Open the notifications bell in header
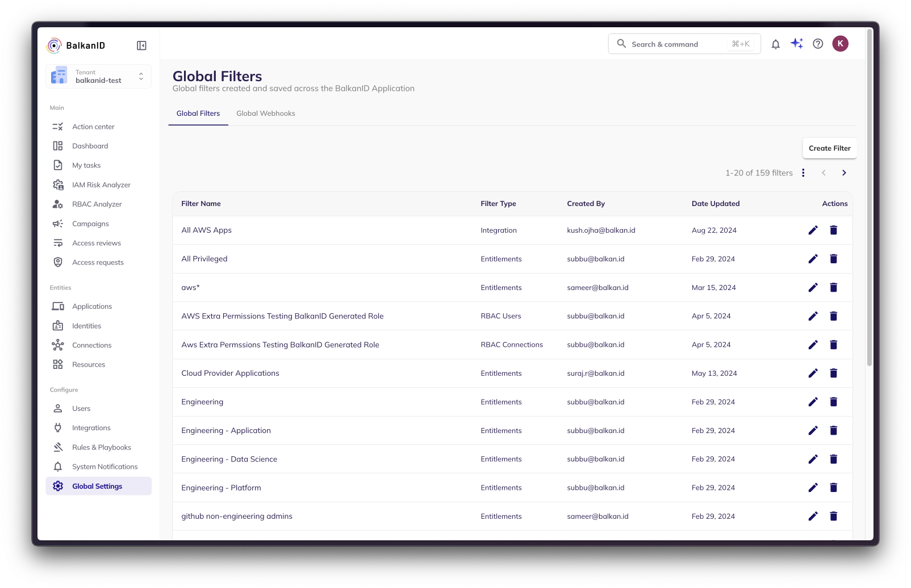Screen dimensions: 911x588 [x=775, y=44]
